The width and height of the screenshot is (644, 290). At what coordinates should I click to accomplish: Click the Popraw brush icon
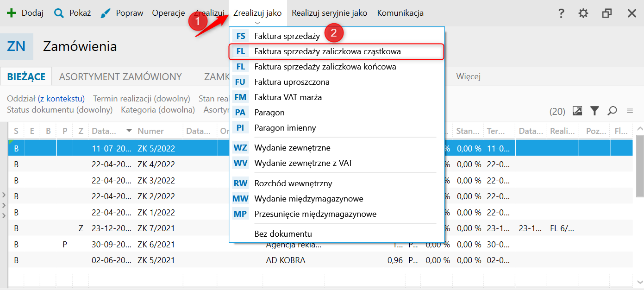pyautogui.click(x=106, y=13)
